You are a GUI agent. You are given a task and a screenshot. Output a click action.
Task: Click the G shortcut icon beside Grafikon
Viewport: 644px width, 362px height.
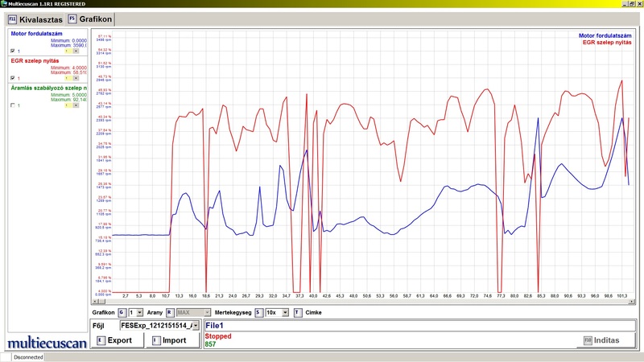click(121, 311)
